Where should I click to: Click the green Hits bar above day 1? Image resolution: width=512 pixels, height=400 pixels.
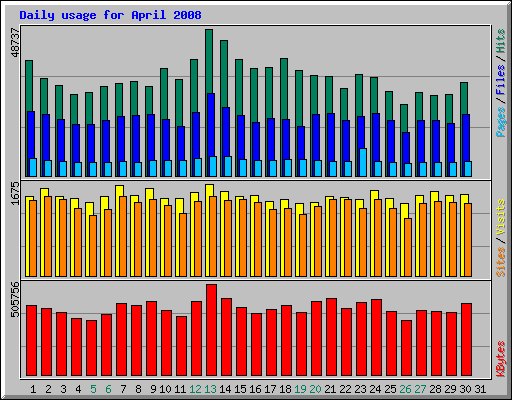(x=29, y=86)
